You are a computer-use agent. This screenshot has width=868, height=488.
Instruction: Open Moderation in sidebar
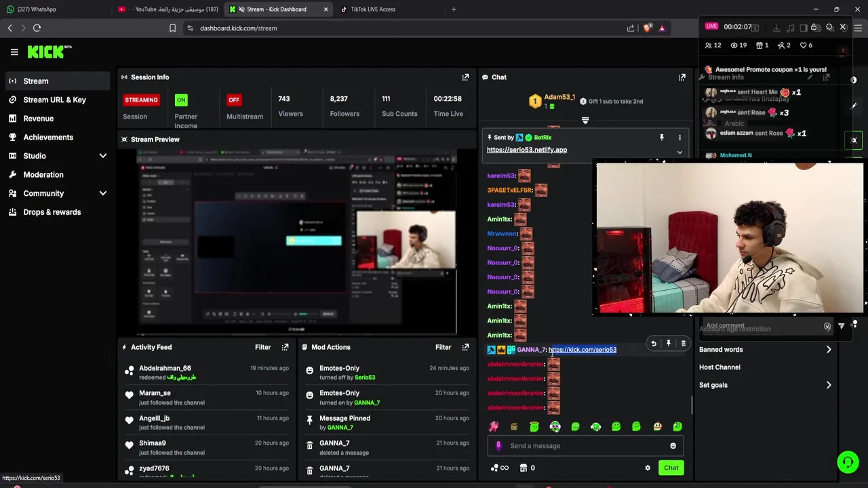[58, 175]
